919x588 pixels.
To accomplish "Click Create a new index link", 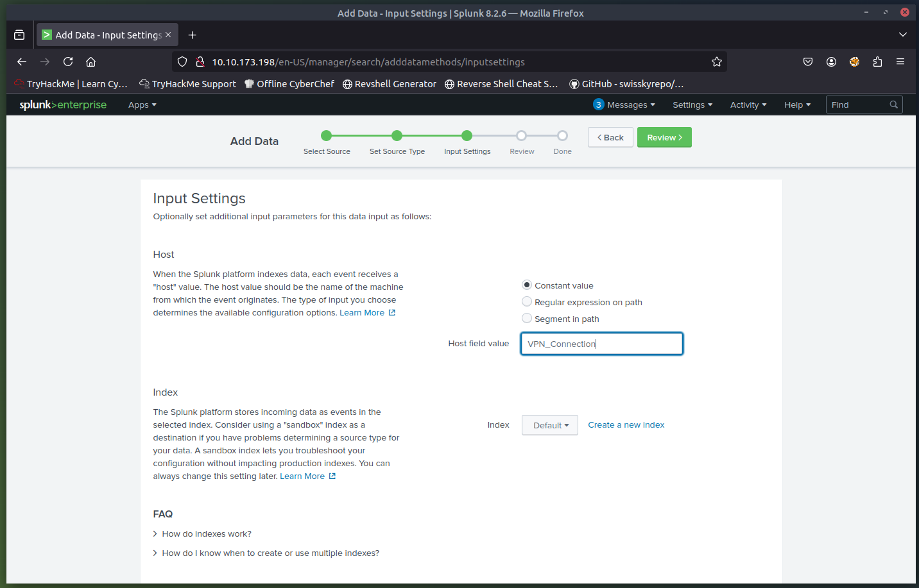I will (x=626, y=425).
